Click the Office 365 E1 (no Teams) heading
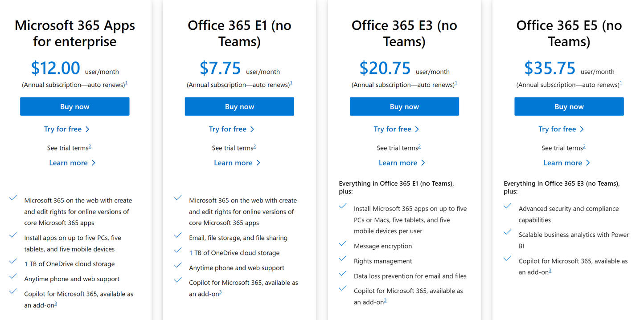 pyautogui.click(x=239, y=33)
